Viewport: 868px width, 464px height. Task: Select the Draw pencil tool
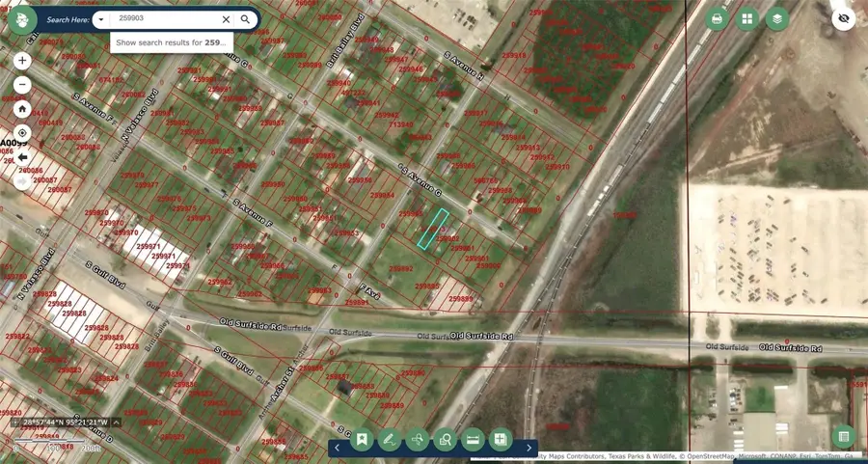(x=390, y=440)
